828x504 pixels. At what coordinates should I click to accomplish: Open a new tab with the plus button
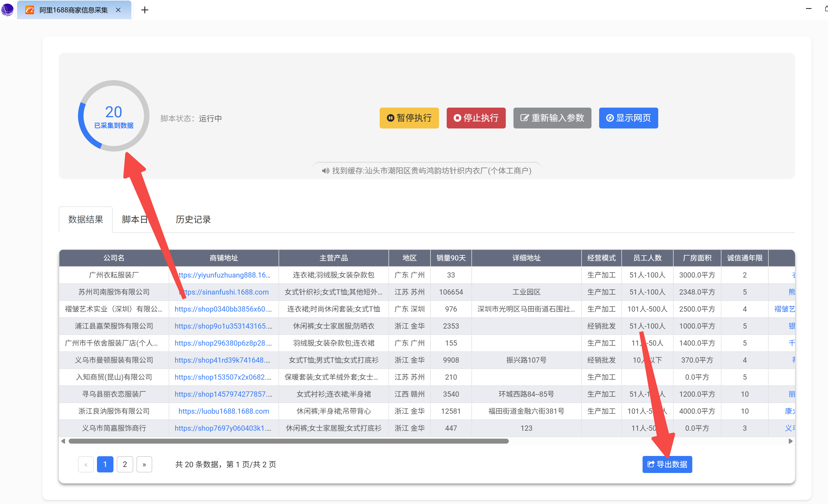click(x=145, y=10)
